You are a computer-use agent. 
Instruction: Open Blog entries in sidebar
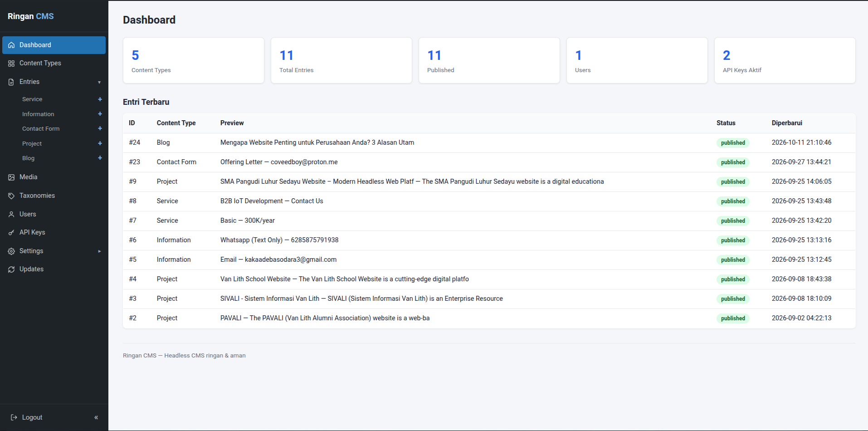[x=28, y=158]
